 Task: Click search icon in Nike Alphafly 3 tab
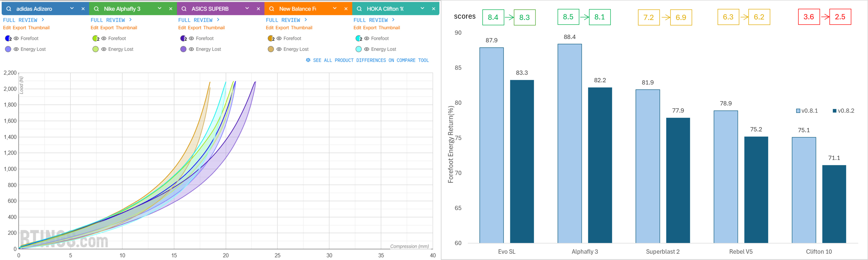point(96,9)
